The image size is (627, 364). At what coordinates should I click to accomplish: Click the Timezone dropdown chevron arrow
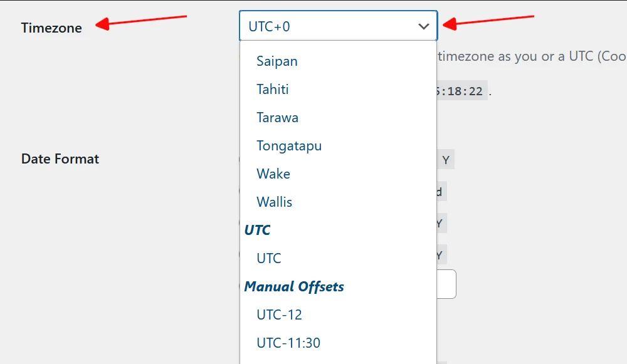click(x=423, y=27)
